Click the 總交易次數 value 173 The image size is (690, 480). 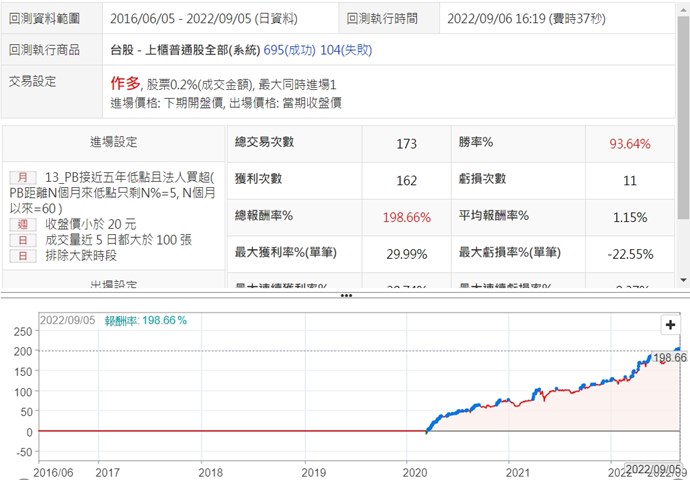click(407, 144)
